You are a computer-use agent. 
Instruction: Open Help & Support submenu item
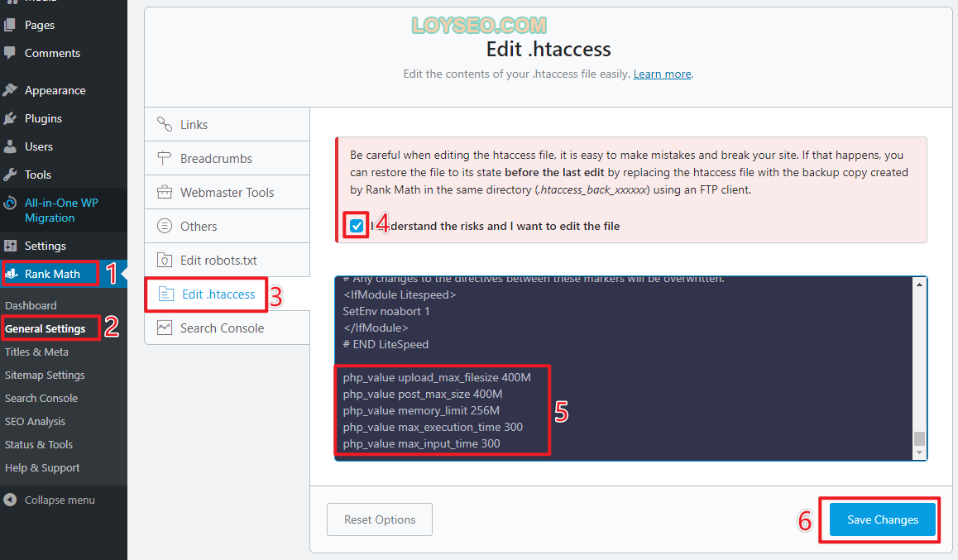click(x=42, y=468)
